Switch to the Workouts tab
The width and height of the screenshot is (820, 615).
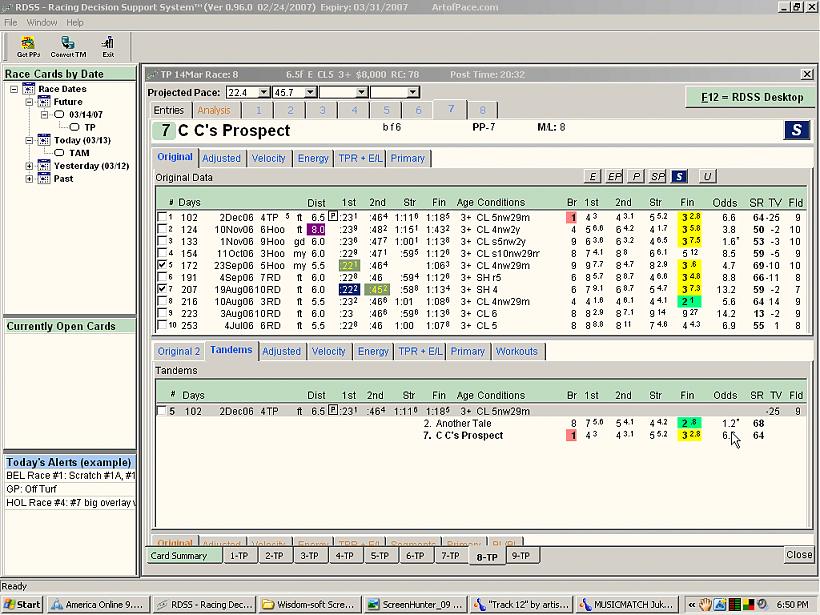[x=517, y=351]
